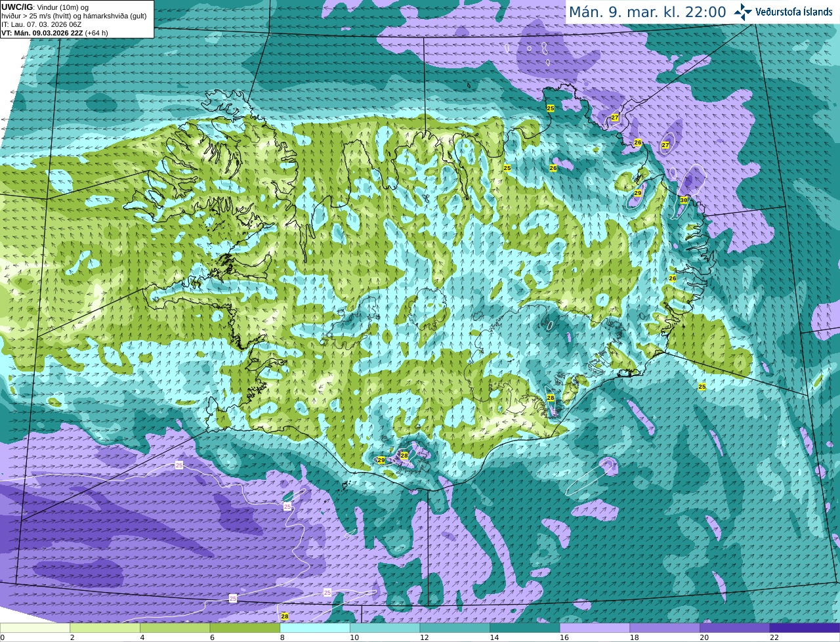Click the 'VT: Mán. 09.03.2026 22Z (+64 h)' line
Viewport: 840px width, 642px height.
[x=55, y=33]
